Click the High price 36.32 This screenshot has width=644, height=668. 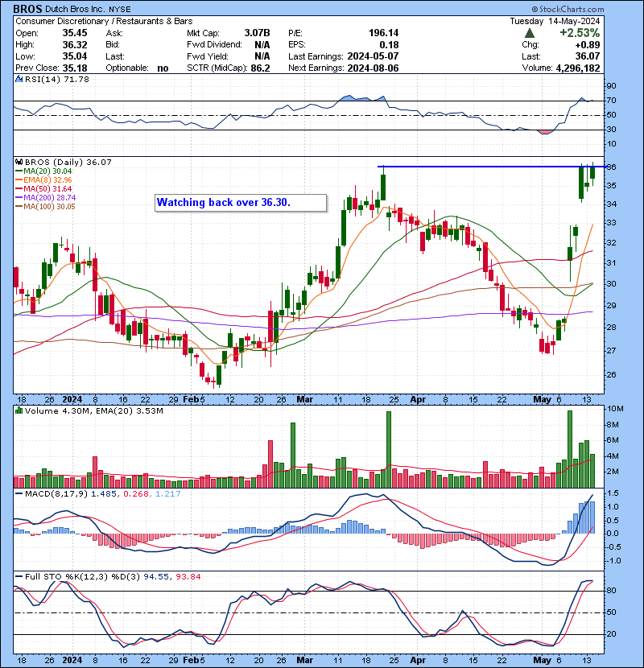click(75, 45)
